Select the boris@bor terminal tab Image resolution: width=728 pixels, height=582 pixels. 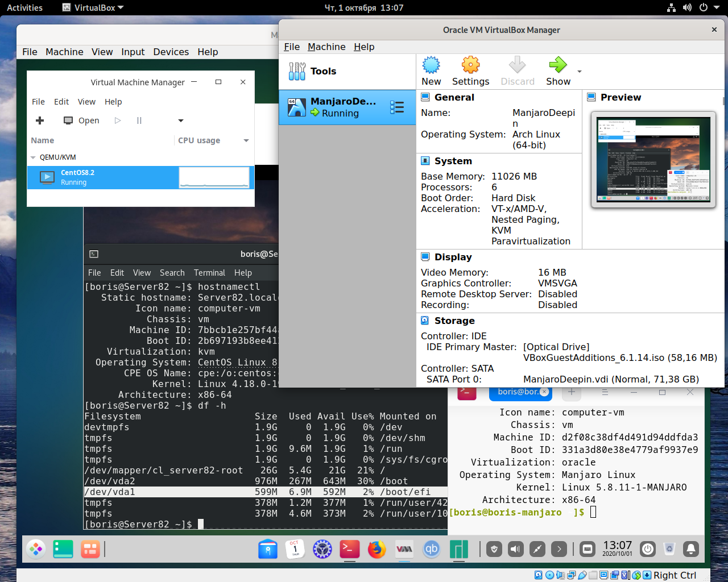tap(521, 393)
